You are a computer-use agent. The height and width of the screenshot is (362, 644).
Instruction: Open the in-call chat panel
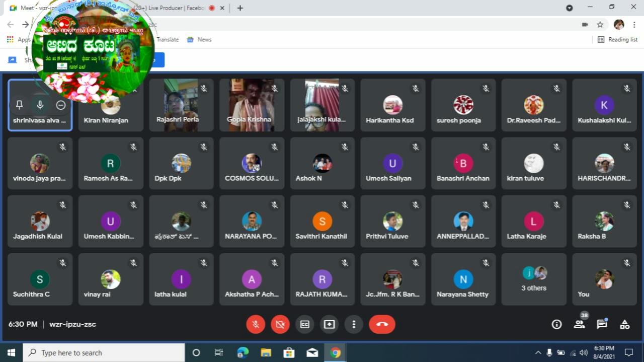602,324
